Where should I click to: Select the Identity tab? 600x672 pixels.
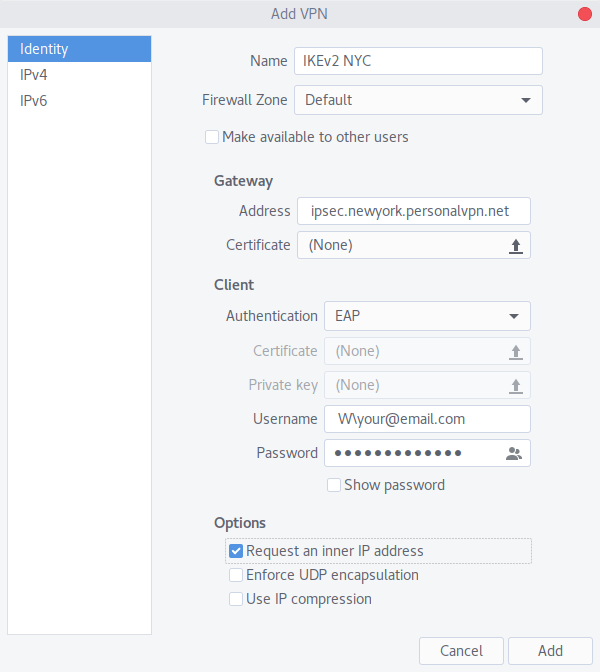pos(79,49)
